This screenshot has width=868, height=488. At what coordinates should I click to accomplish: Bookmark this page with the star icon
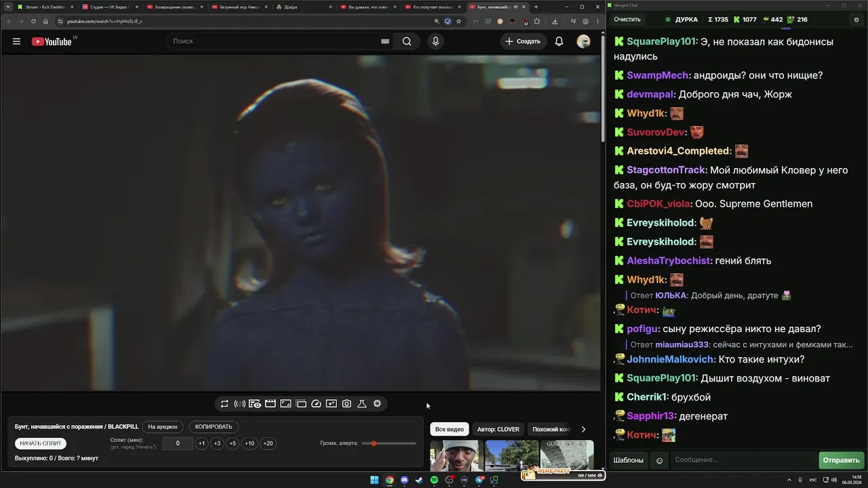coord(459,21)
